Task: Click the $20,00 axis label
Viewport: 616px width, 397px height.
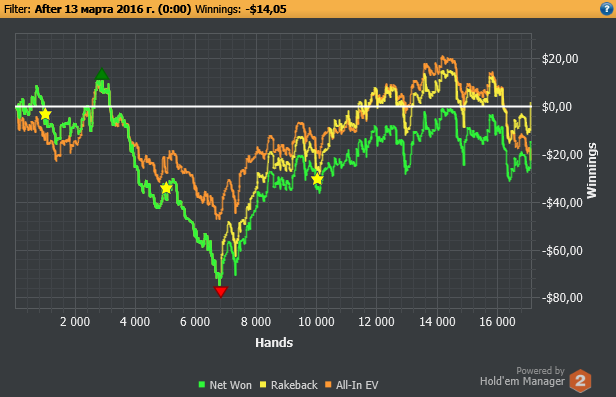Action: click(x=560, y=59)
